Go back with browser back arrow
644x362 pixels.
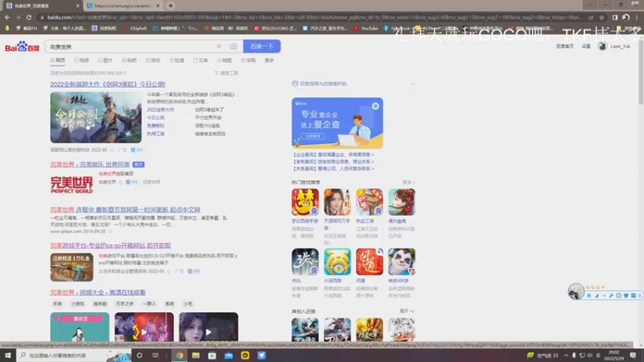(x=7, y=17)
